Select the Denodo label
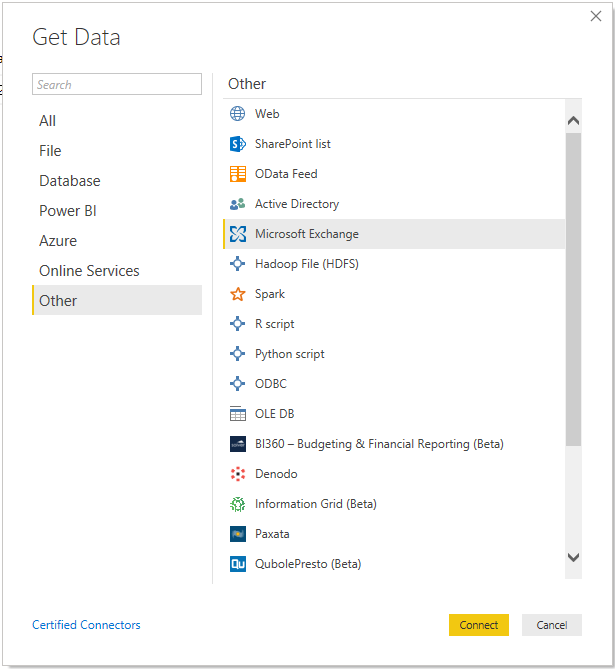The height and width of the screenshot is (669, 615). pyautogui.click(x=276, y=474)
